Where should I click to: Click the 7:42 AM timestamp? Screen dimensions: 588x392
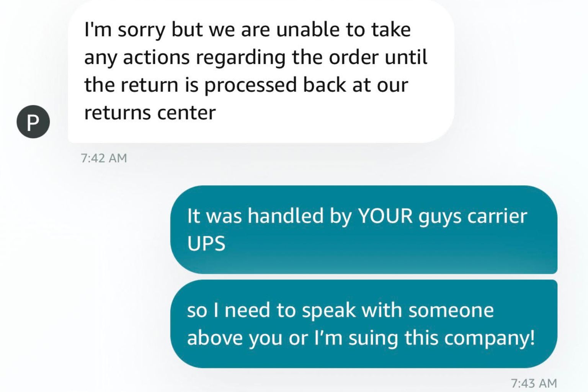pyautogui.click(x=104, y=157)
